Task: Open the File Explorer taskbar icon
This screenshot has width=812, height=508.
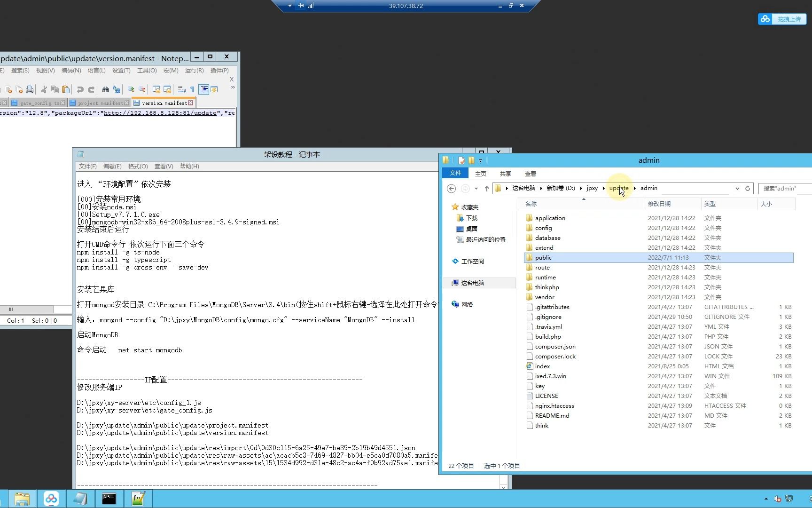Action: point(22,499)
